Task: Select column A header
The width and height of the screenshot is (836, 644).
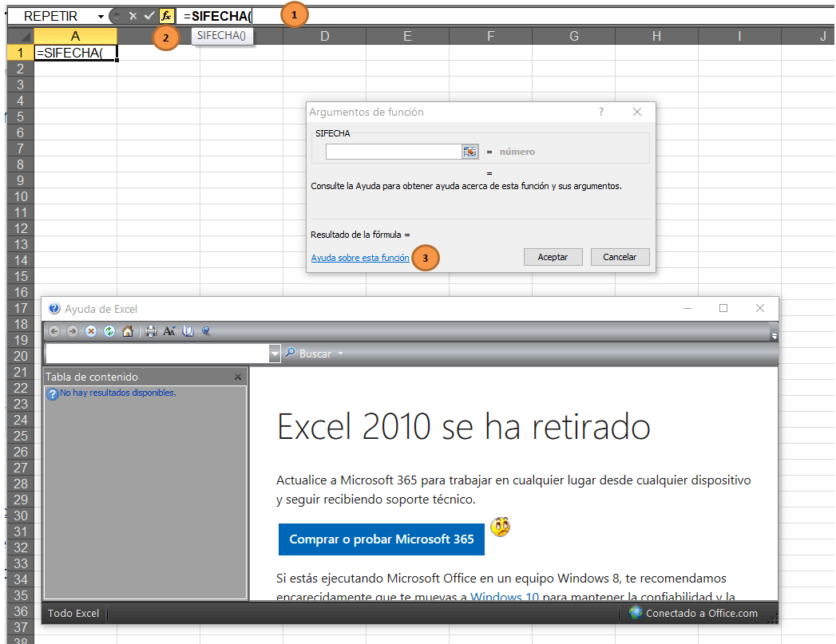Action: [x=75, y=36]
